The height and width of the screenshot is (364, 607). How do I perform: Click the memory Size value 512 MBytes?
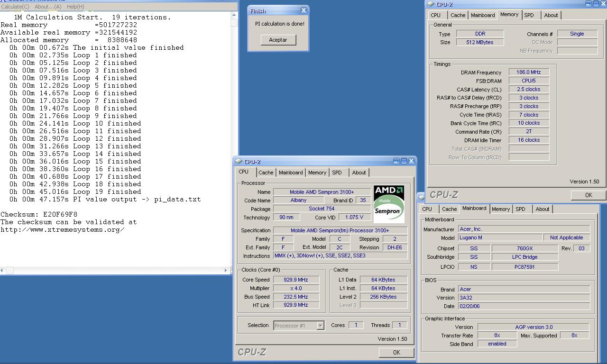tap(480, 42)
